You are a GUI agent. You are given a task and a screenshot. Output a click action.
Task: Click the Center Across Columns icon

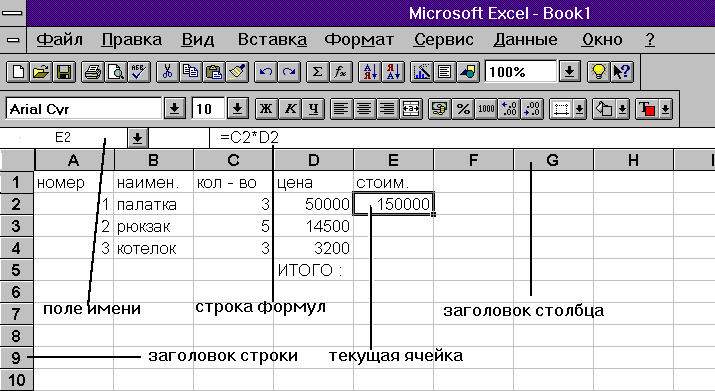tap(411, 109)
